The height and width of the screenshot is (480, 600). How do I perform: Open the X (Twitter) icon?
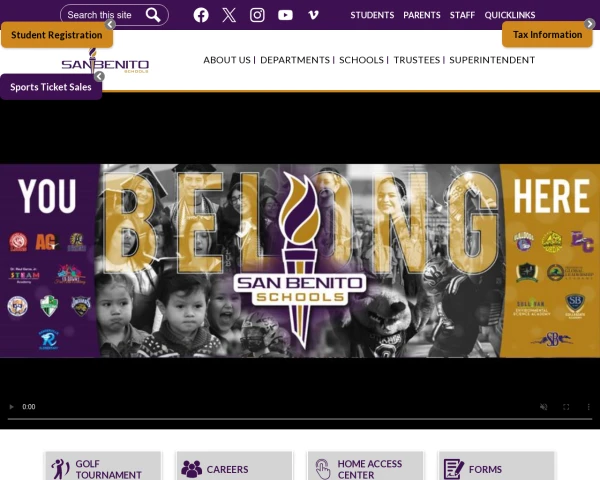(x=229, y=15)
